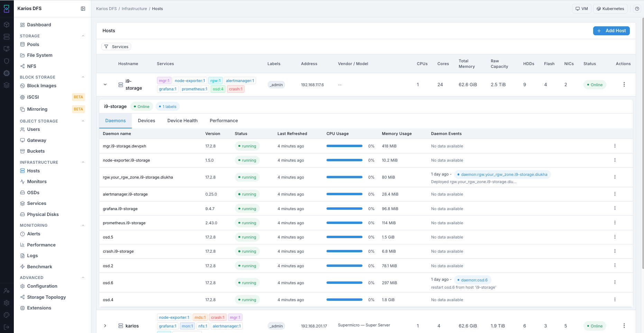Click the shield icon in the dark rail

click(x=7, y=61)
